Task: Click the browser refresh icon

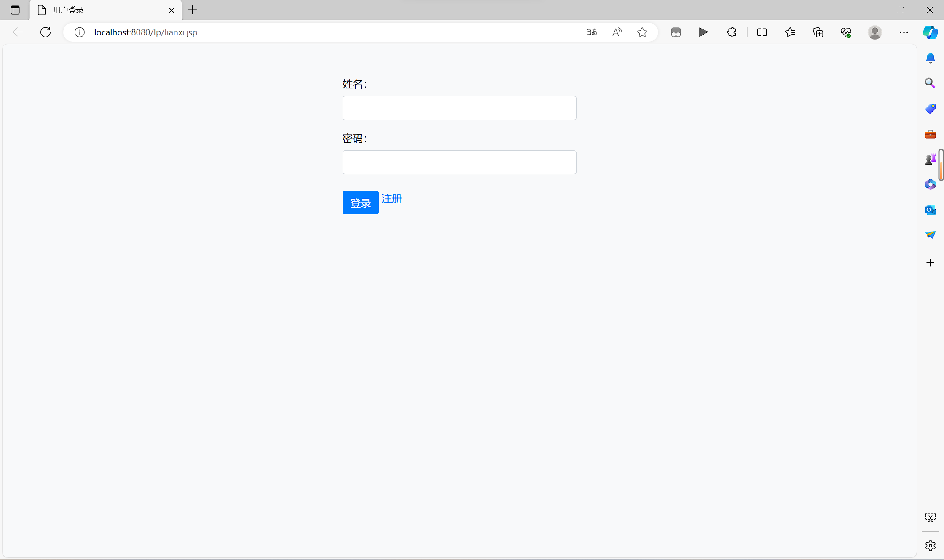Action: (46, 32)
